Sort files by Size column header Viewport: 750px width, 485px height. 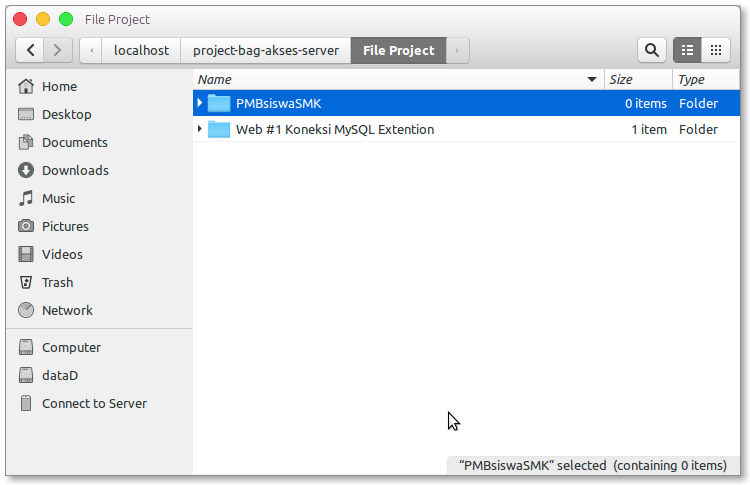point(638,79)
